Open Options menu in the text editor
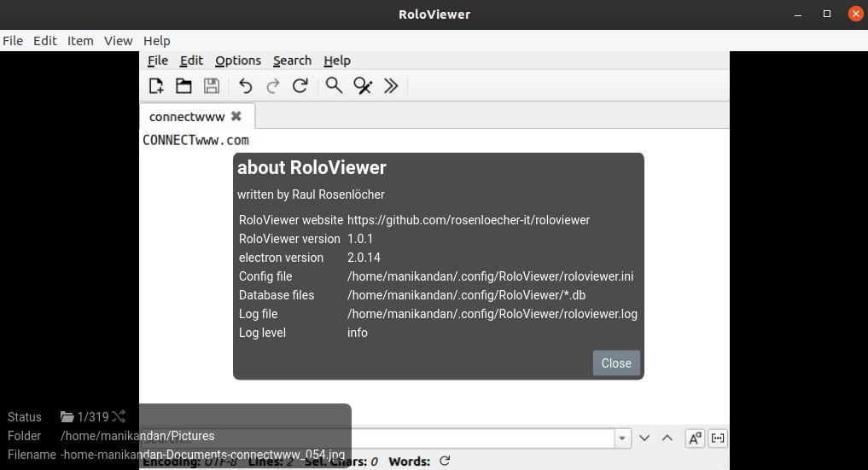The height and width of the screenshot is (470, 868). point(238,61)
